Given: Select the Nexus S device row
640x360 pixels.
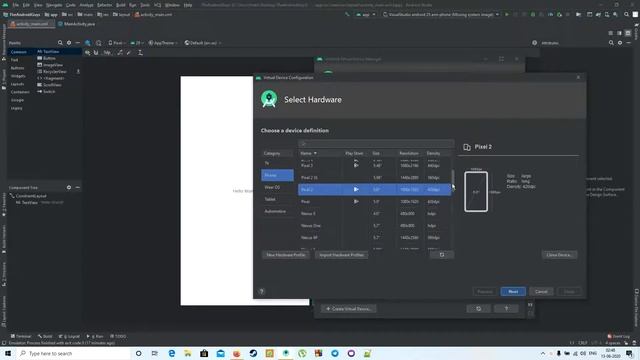Looking at the screenshot, I should point(375,213).
